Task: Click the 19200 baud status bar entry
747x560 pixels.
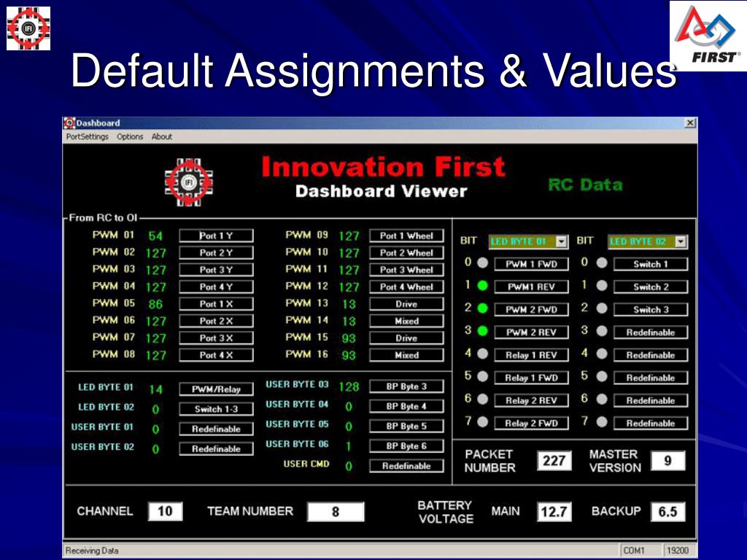Action: click(677, 551)
